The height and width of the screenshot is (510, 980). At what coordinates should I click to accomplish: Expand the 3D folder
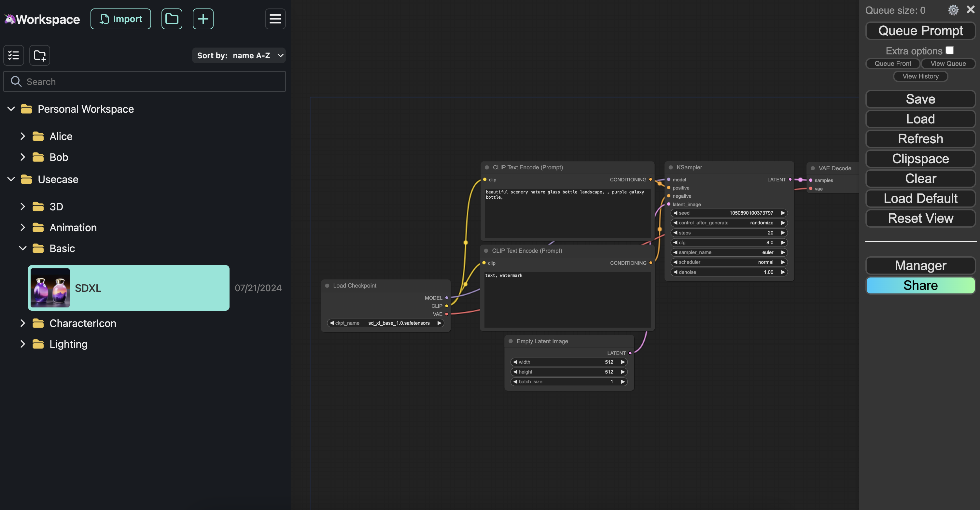[22, 207]
